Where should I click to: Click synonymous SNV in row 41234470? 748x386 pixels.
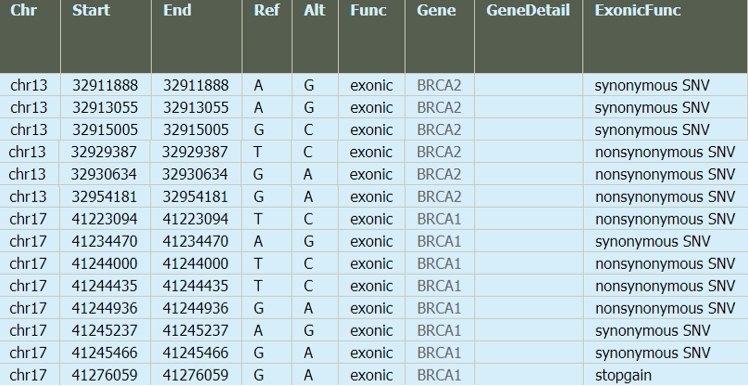[x=652, y=241]
